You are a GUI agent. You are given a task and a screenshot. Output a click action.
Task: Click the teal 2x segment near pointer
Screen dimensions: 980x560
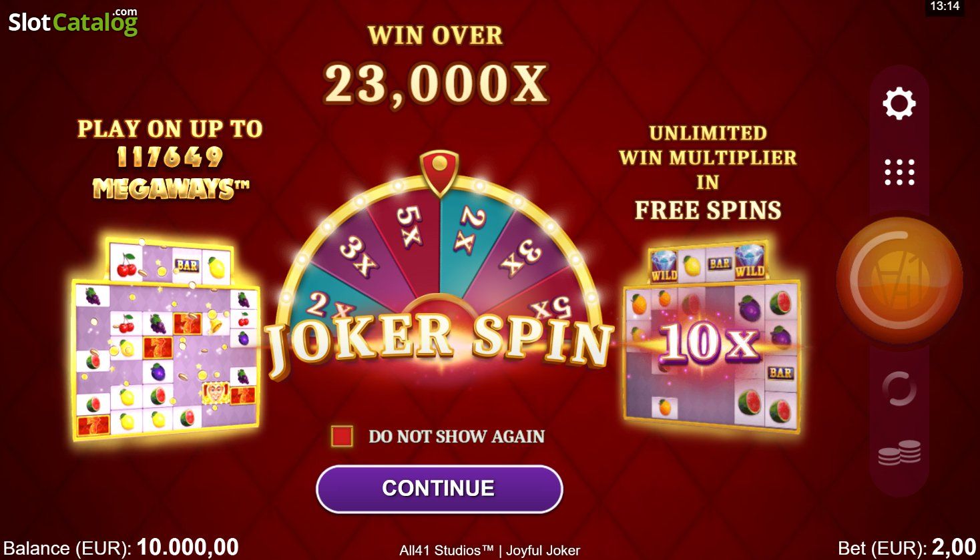(472, 228)
